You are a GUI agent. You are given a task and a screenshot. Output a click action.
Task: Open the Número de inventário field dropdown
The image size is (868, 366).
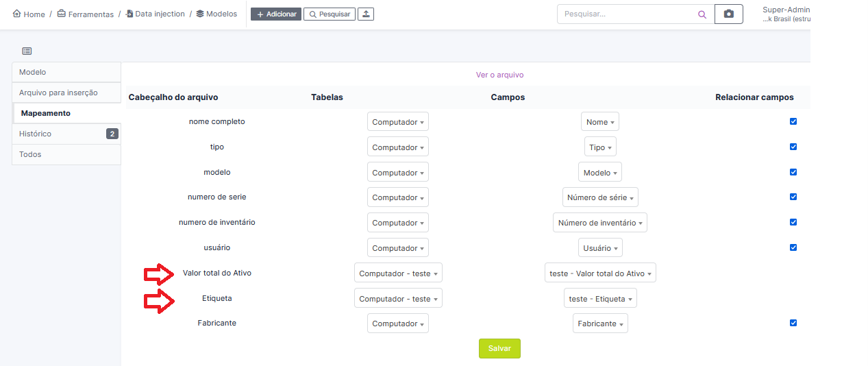(600, 223)
